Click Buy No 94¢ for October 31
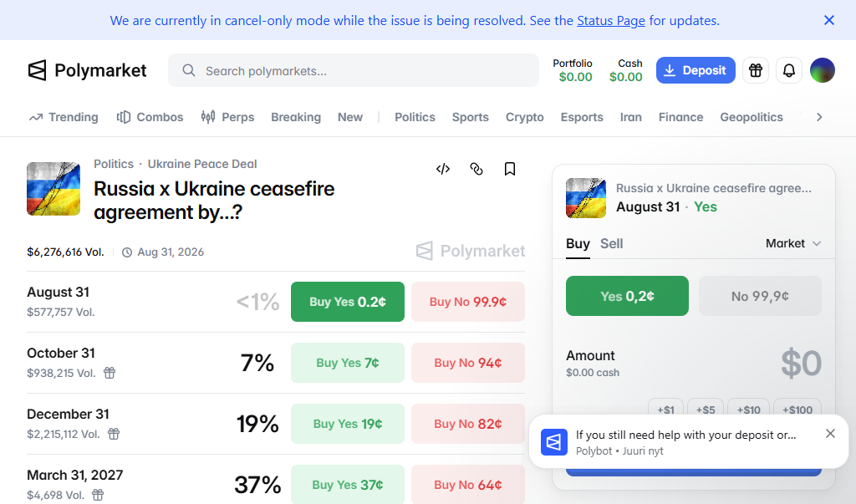Image resolution: width=856 pixels, height=504 pixels. pyautogui.click(x=468, y=363)
